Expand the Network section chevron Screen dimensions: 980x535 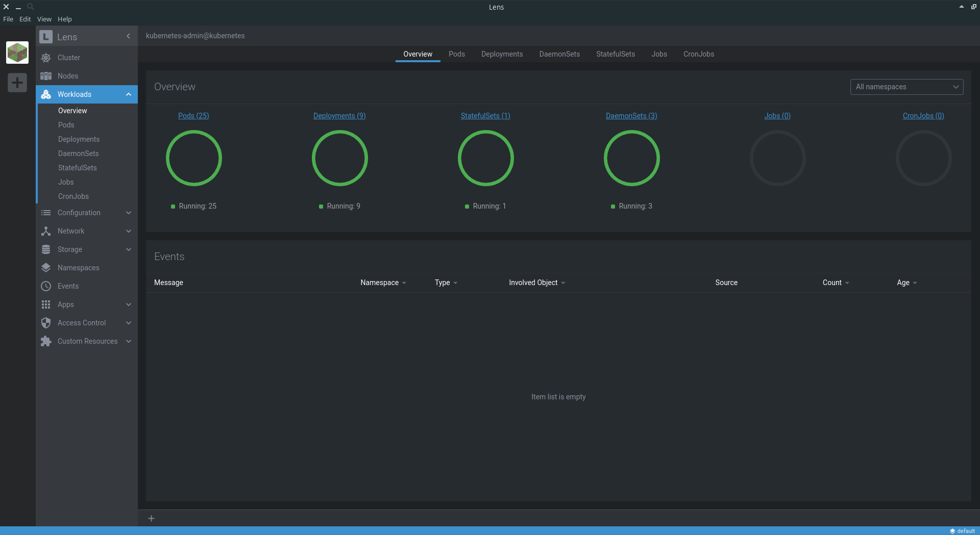(129, 231)
